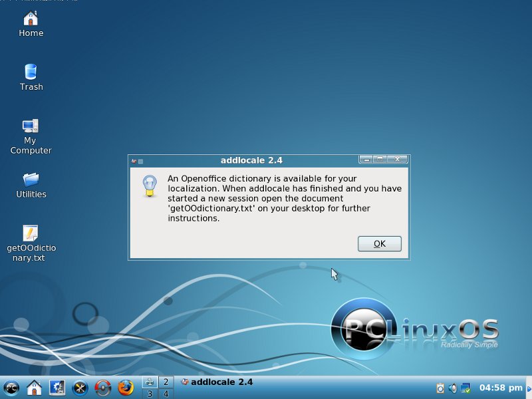The width and height of the screenshot is (532, 399).
Task: Open the Utilities folder on the desktop
Action: coord(31,180)
